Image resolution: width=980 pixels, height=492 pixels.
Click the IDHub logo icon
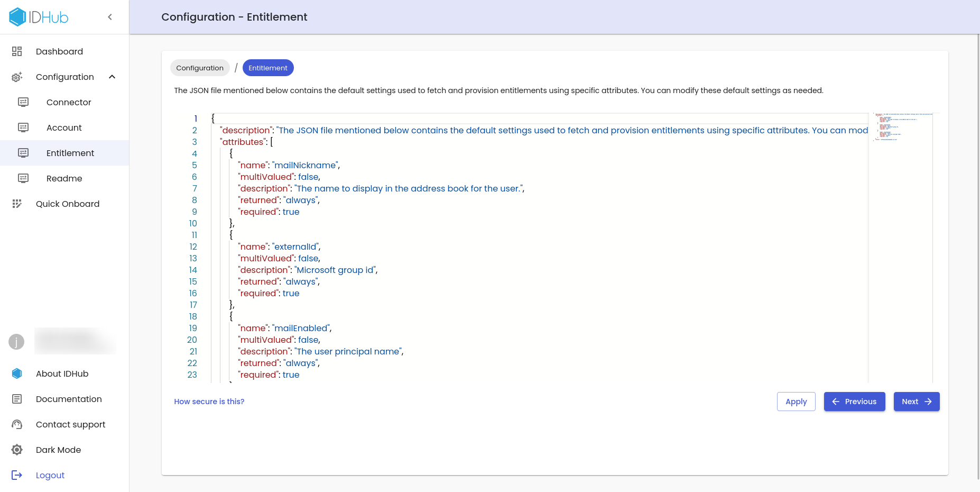17,17
